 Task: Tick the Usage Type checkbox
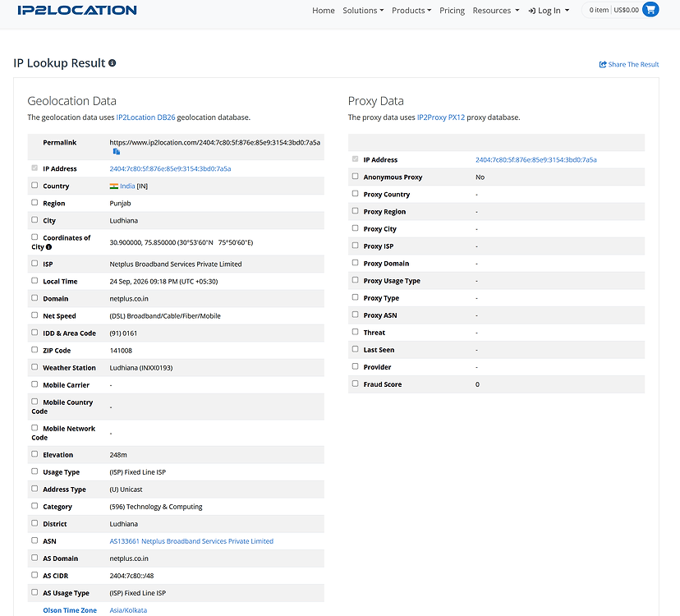click(x=34, y=471)
